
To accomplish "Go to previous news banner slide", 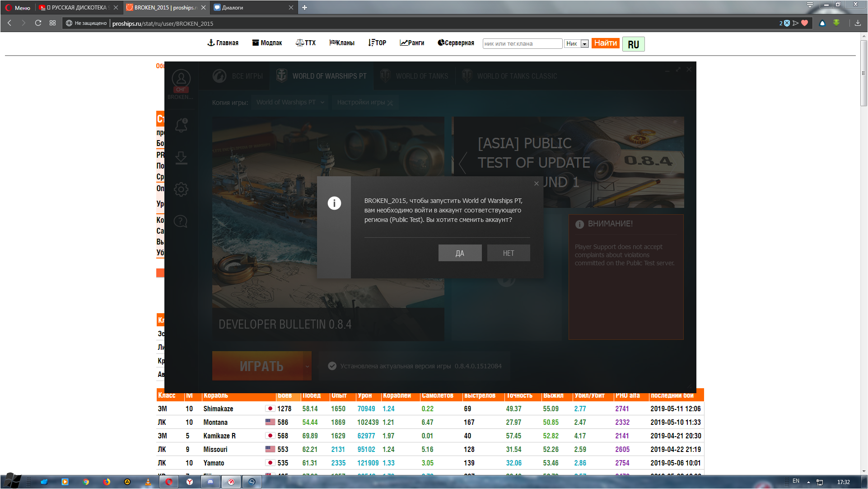I will 462,163.
